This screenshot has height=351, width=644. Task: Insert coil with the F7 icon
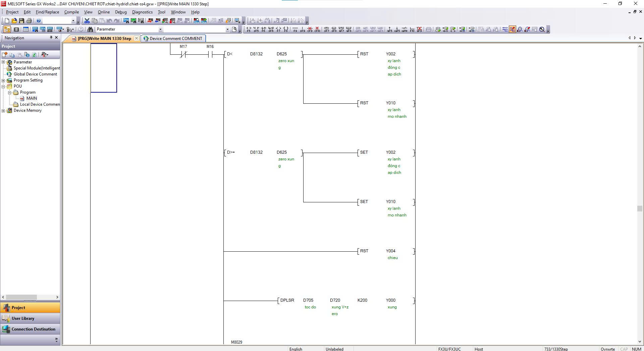pos(278,30)
